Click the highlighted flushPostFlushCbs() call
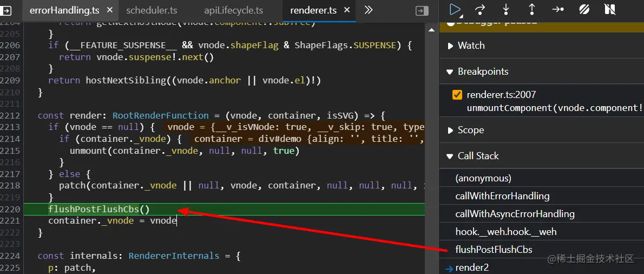644x274 pixels. (x=99, y=210)
